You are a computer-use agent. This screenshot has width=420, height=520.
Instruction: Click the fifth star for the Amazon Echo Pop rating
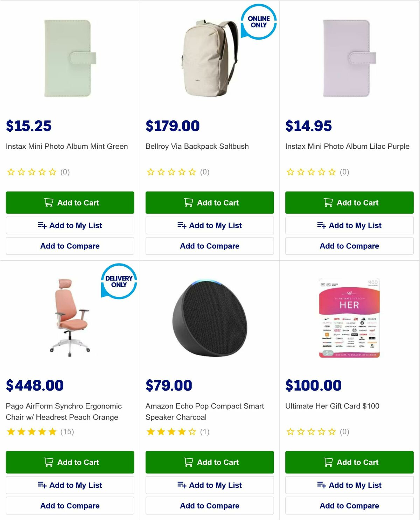(x=192, y=431)
